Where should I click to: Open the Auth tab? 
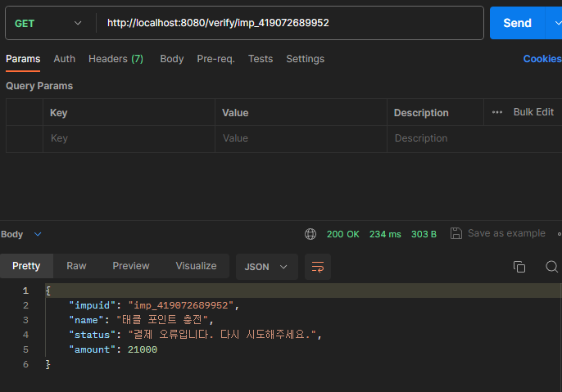pyautogui.click(x=65, y=59)
